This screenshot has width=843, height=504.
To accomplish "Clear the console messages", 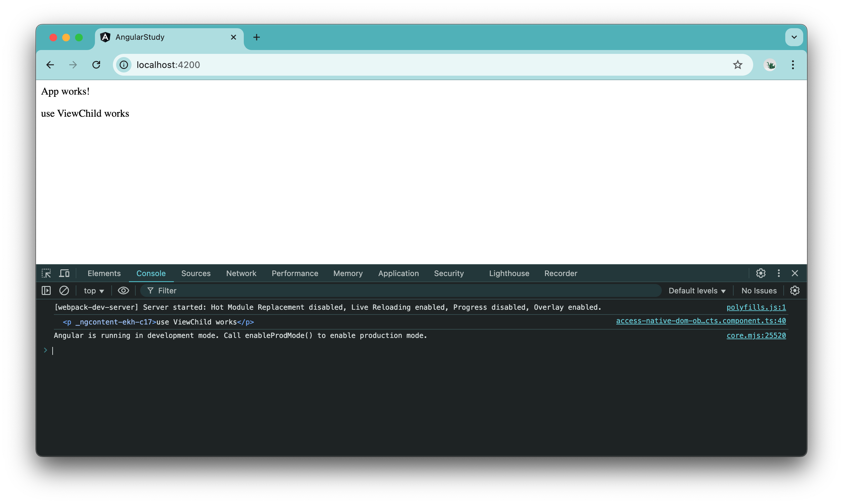I will point(64,290).
